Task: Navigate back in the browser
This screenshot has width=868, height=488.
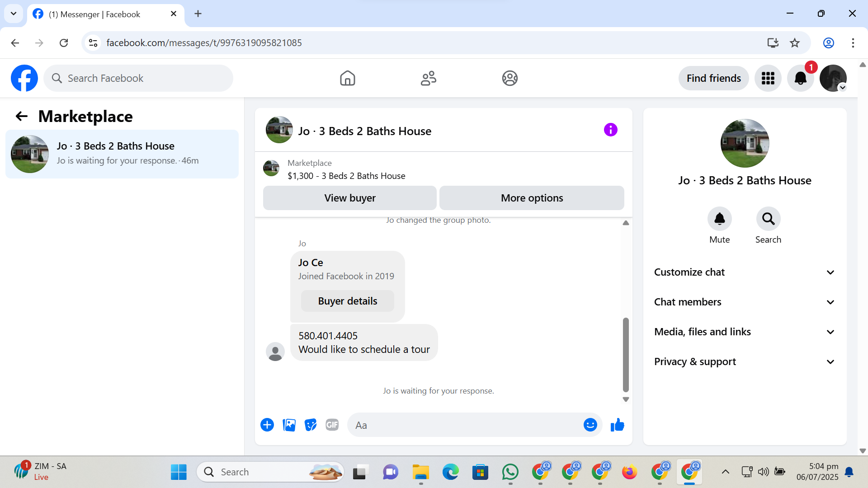Action: point(15,43)
